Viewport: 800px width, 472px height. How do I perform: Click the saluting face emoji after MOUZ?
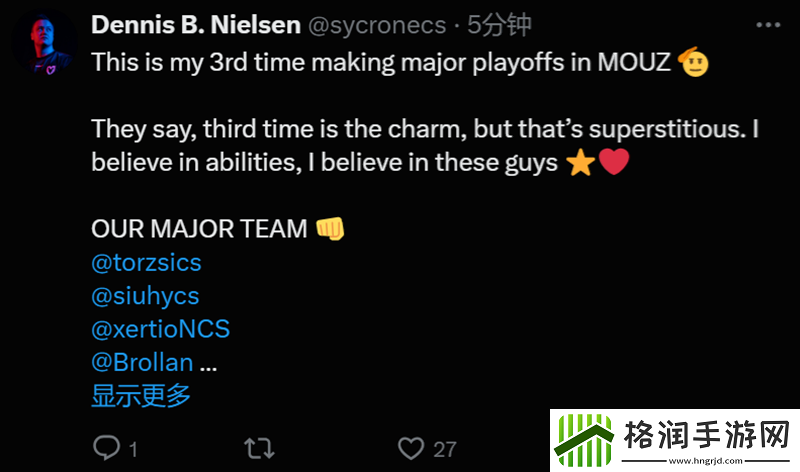pos(693,63)
